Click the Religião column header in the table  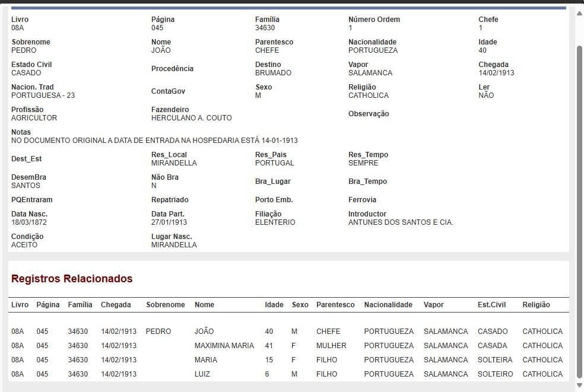coord(536,305)
